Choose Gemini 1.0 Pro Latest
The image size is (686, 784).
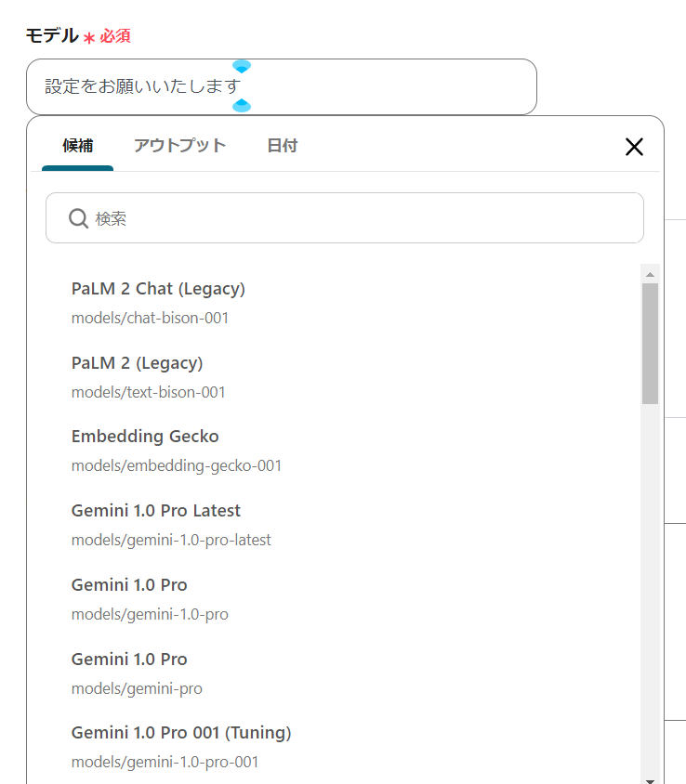tap(156, 511)
